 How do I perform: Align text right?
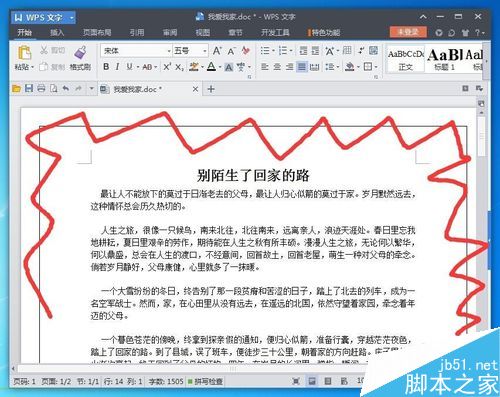tap(289, 67)
